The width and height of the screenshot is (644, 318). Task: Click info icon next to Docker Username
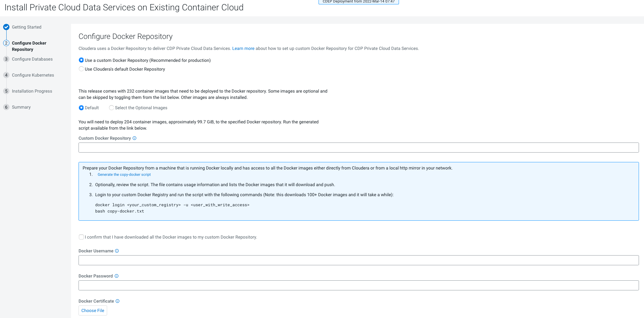click(117, 251)
